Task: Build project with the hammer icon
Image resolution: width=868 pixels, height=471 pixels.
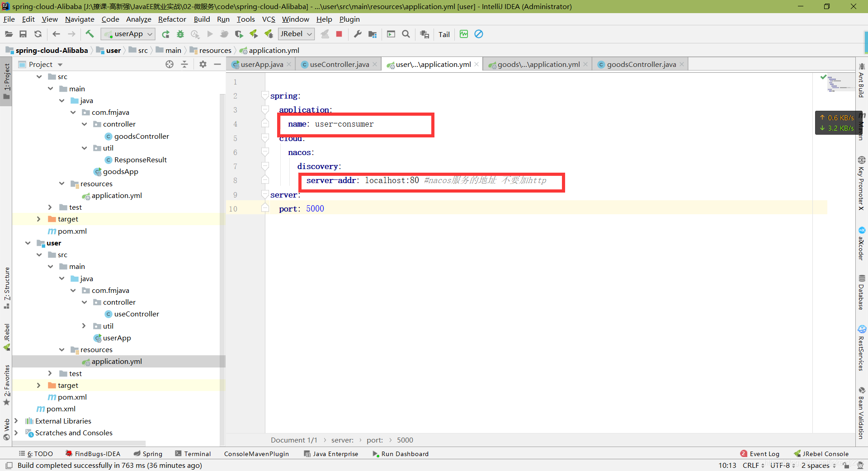Action: tap(90, 34)
